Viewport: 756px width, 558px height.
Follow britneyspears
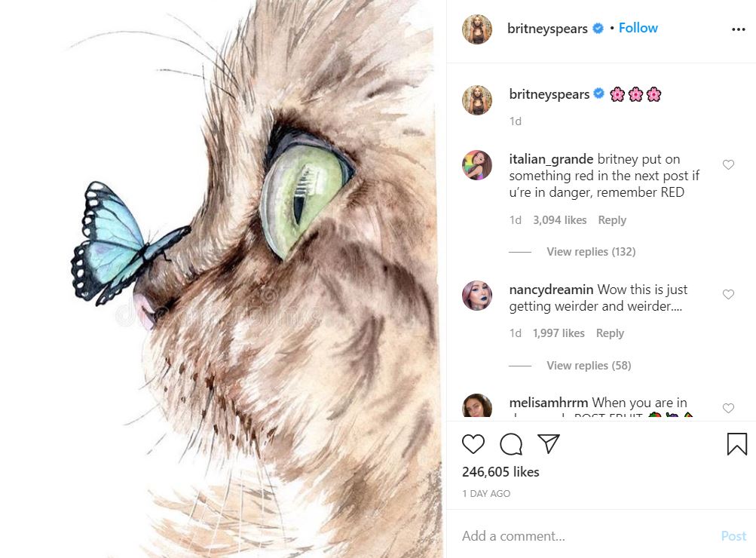(x=638, y=28)
